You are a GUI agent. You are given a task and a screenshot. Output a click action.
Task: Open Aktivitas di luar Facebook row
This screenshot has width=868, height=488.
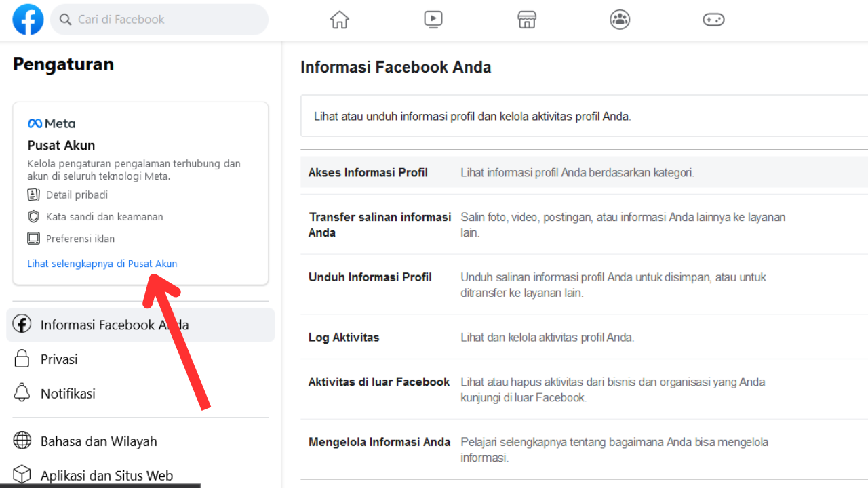[584, 389]
